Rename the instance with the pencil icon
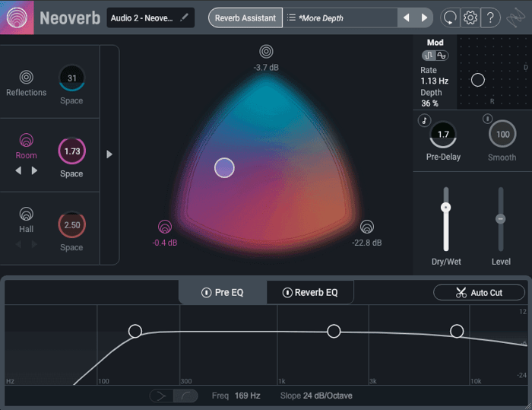Image resolution: width=532 pixels, height=410 pixels. [x=184, y=17]
